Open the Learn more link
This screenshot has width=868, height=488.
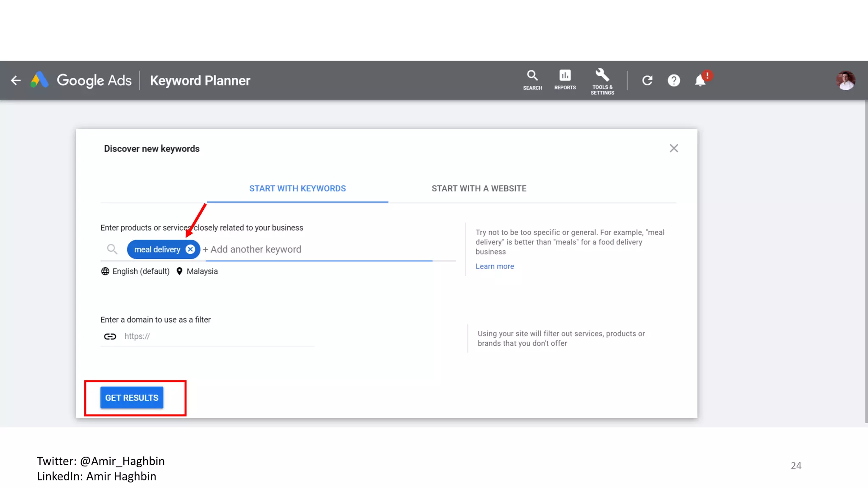pos(495,266)
